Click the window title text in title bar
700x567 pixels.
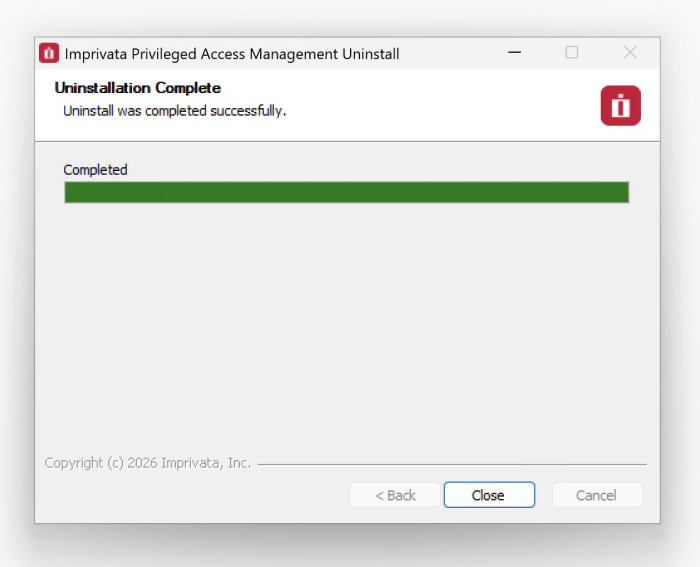232,54
